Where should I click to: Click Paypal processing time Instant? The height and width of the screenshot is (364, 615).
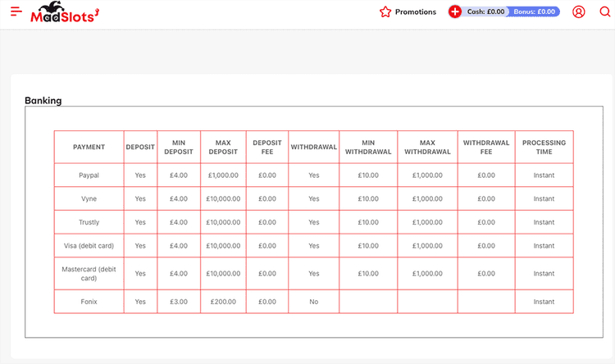click(544, 175)
